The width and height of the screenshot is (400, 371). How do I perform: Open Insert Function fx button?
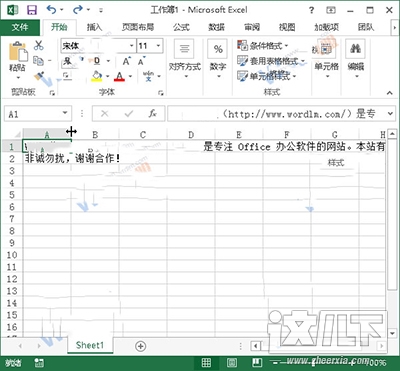pyautogui.click(x=153, y=114)
